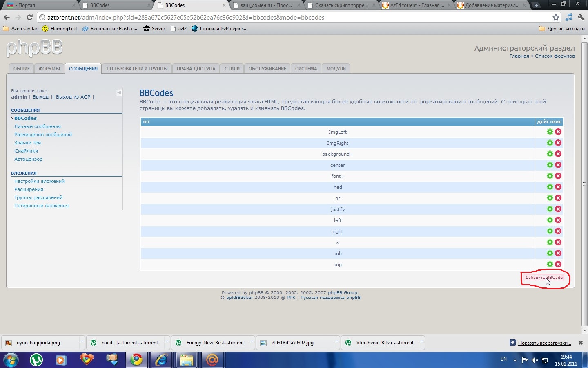Open Потерянные вложения link

coord(41,206)
